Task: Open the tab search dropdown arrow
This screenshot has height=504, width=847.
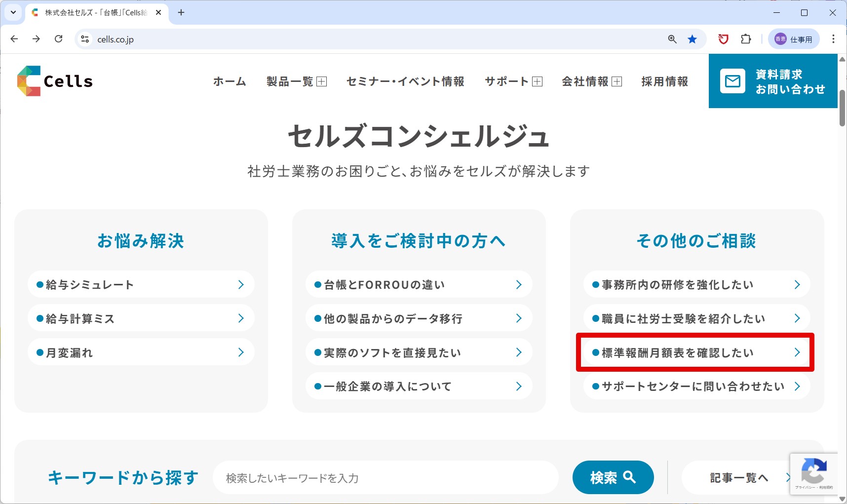Action: click(x=13, y=12)
